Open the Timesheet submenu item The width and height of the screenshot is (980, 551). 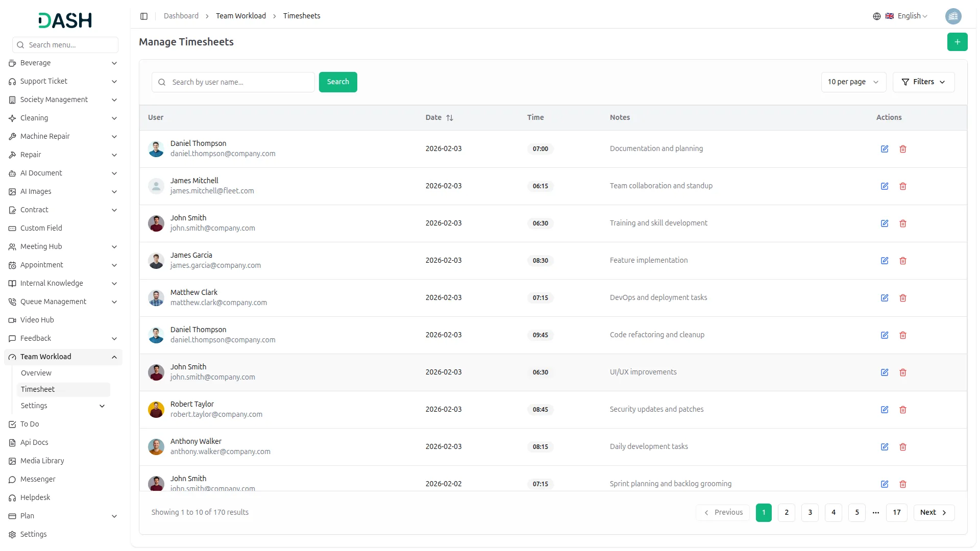click(63, 390)
